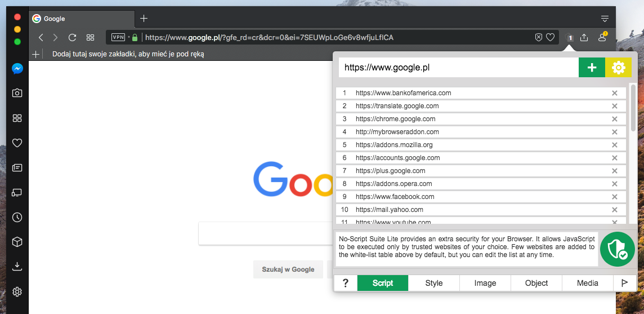Click the whitelist scrollbar thumb
The image size is (644, 314).
pyautogui.click(x=634, y=107)
